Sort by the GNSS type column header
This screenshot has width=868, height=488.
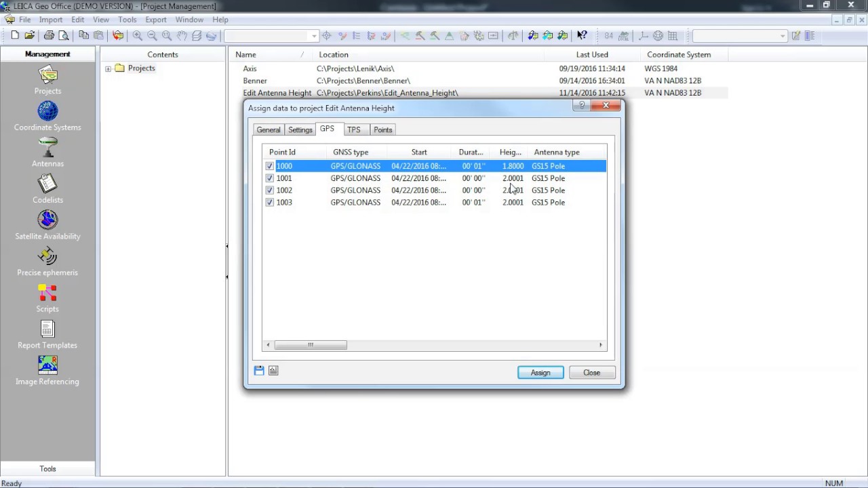click(x=356, y=152)
